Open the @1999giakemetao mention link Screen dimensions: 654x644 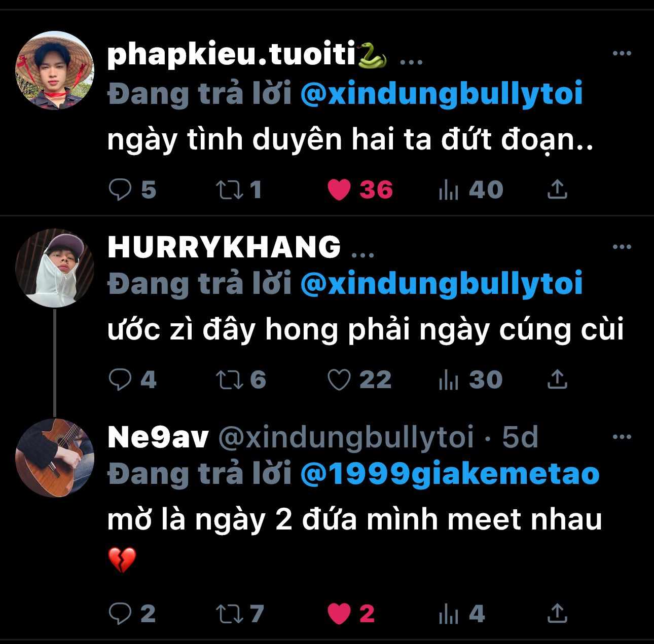coord(450,474)
